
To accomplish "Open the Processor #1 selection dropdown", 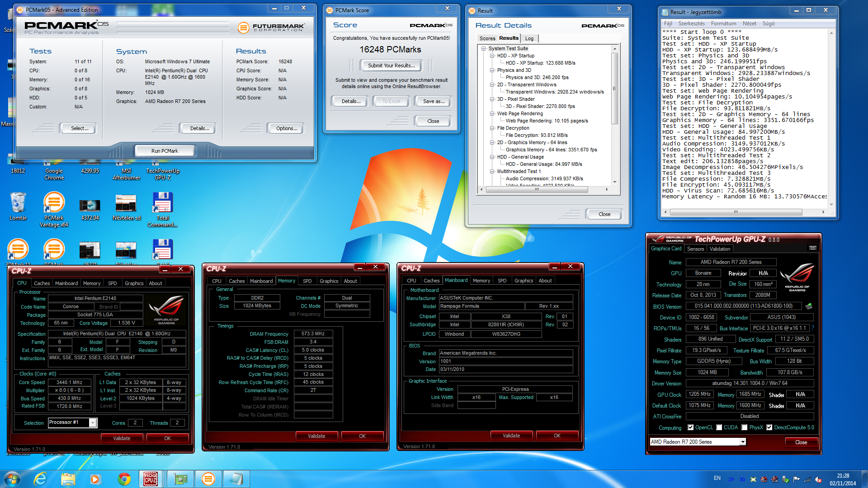I will click(92, 422).
